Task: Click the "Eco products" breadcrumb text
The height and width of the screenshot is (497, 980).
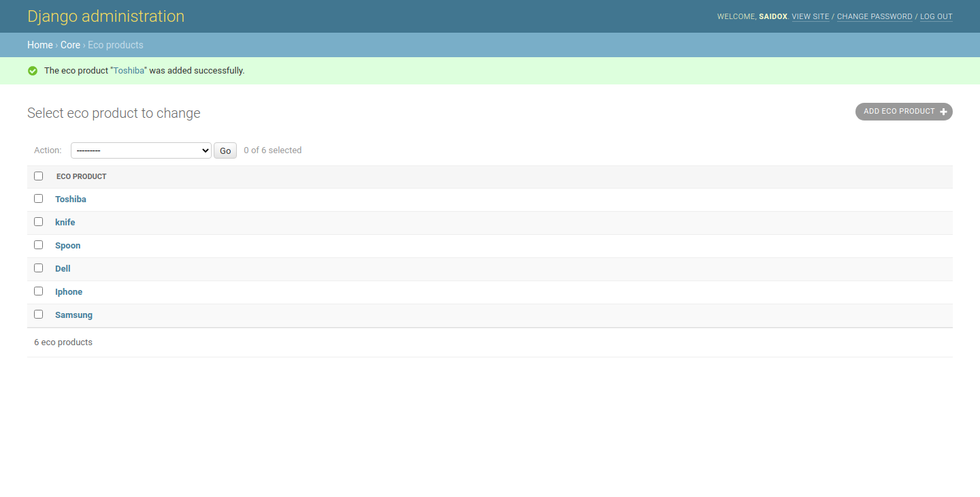Action: click(116, 45)
